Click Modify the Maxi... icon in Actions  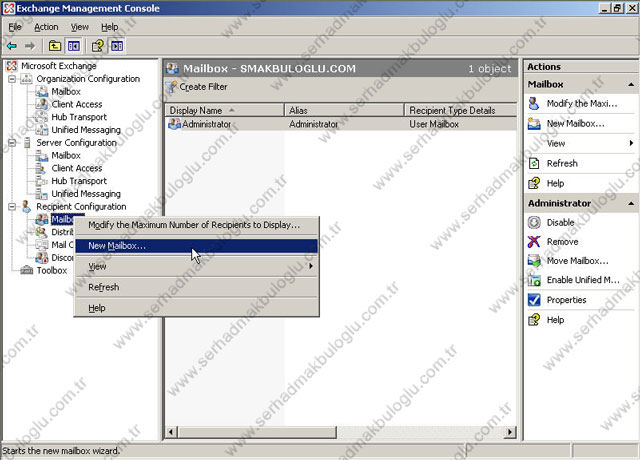pyautogui.click(x=534, y=104)
